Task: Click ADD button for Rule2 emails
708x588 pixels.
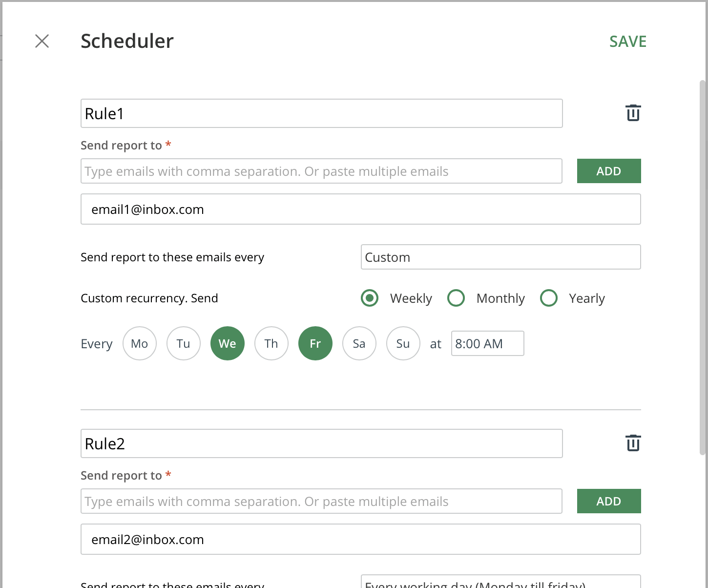Action: pos(609,501)
